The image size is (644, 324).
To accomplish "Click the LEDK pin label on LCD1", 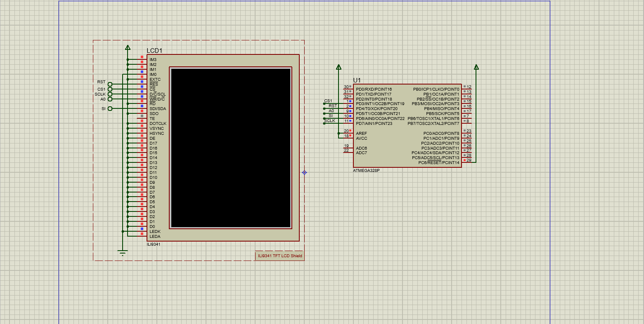I will click(155, 232).
